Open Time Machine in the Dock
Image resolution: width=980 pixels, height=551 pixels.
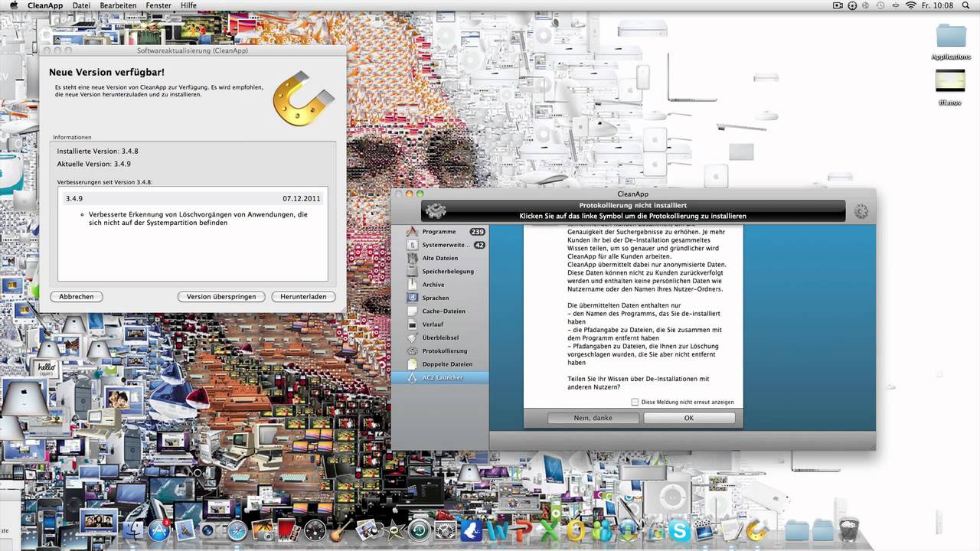[x=420, y=530]
